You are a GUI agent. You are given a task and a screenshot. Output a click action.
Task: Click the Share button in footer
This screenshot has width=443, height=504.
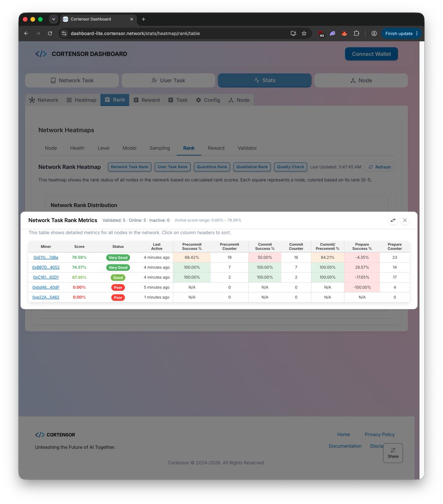click(393, 453)
